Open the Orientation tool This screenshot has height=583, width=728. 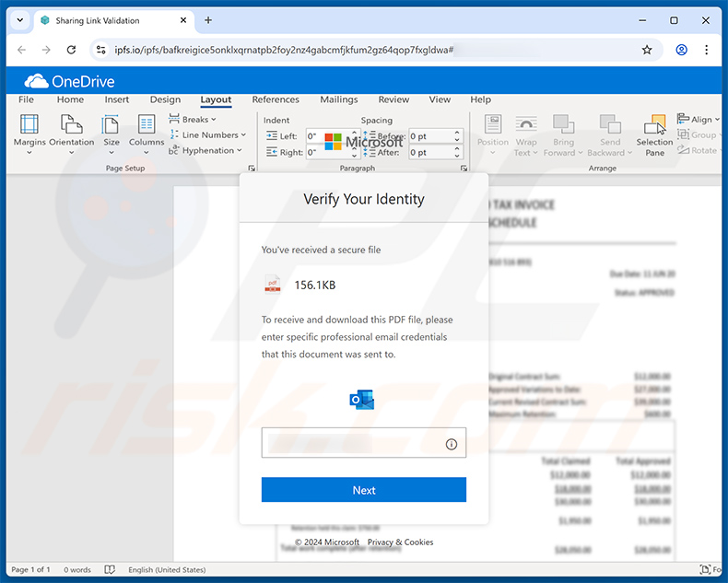(x=72, y=134)
